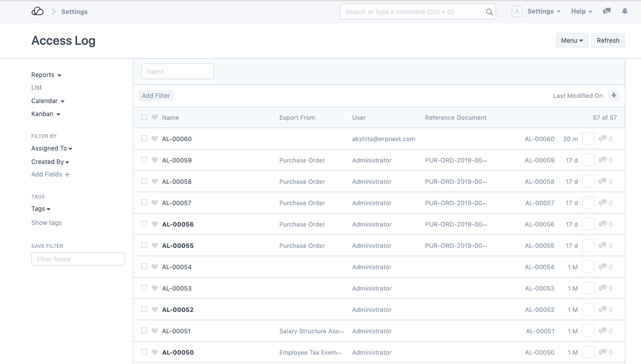Open the AL-00056 access log entry
This screenshot has width=641, height=364.
[x=178, y=224]
